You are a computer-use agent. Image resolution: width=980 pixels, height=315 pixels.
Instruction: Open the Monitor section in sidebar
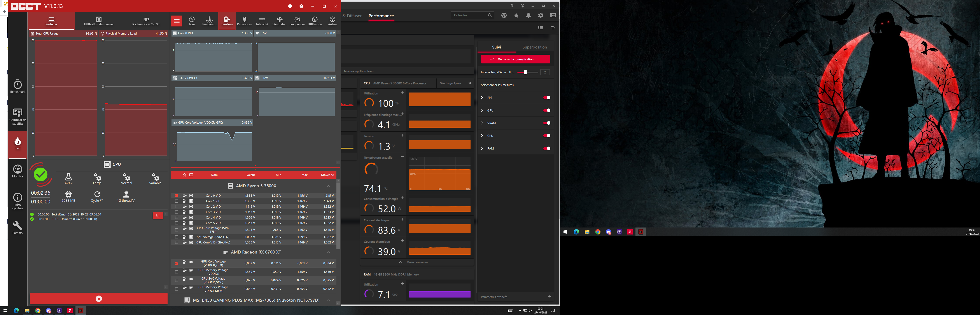coord(17,171)
